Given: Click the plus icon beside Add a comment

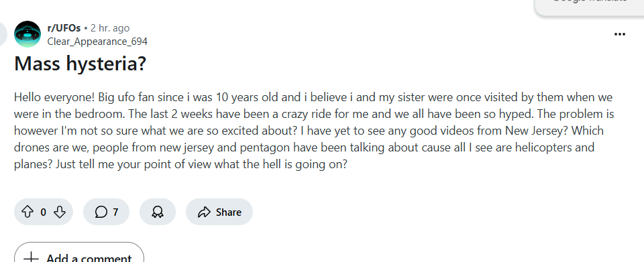Looking at the screenshot, I should pyautogui.click(x=32, y=258).
